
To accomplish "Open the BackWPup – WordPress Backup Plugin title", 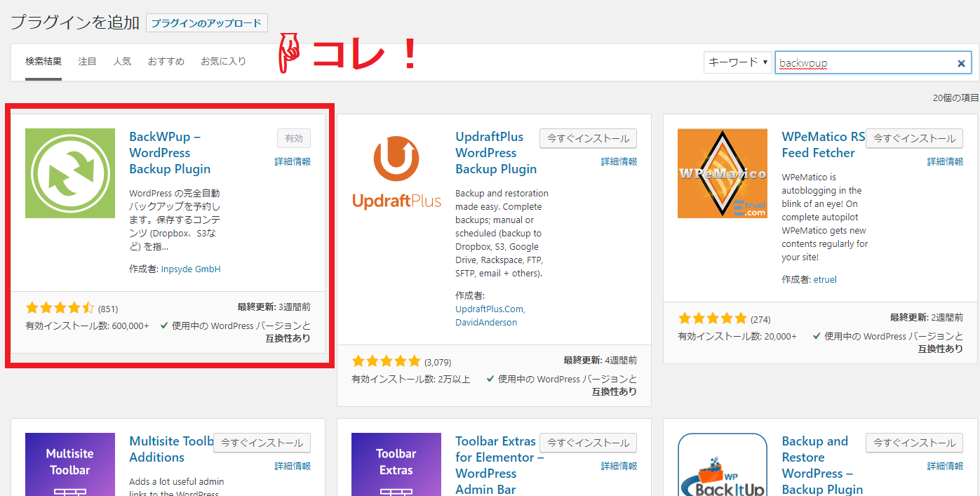I will tap(170, 153).
